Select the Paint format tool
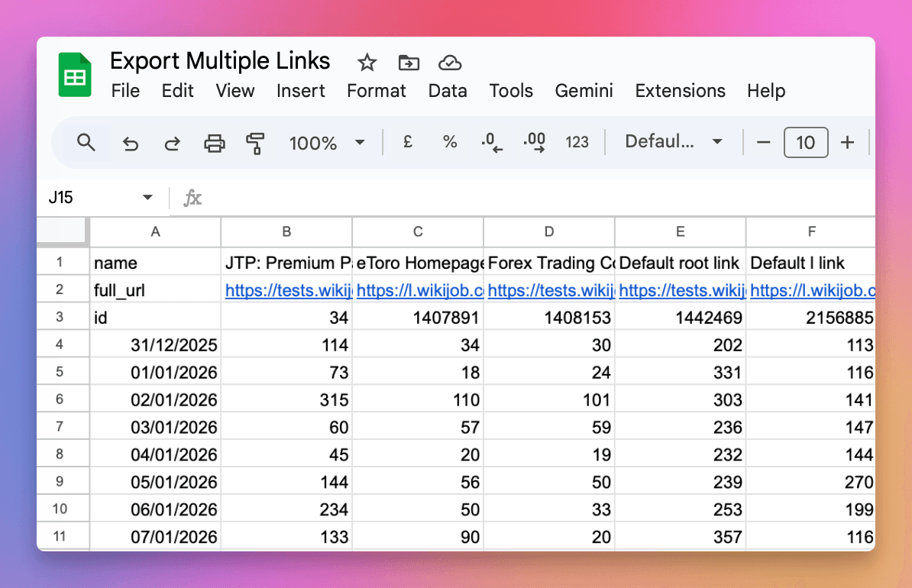This screenshot has width=912, height=588. [x=255, y=142]
